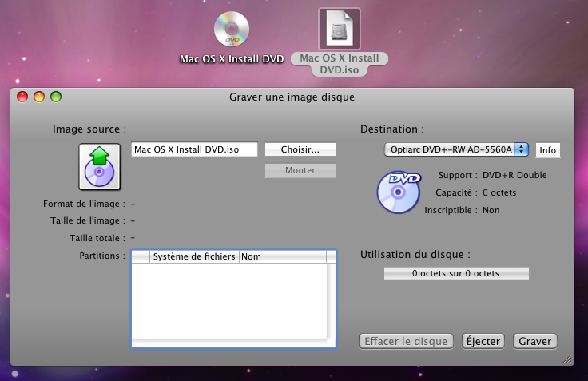Viewport: 588px width, 381px height.
Task: Click the Format de l'image label
Action: [84, 204]
